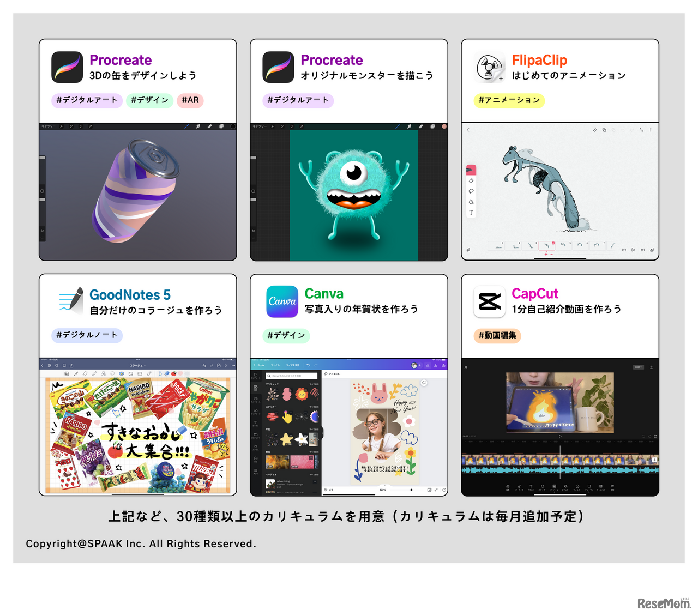Select the eraser tool in FlipaClip's left toolbar
The image size is (698, 616).
coord(471,180)
